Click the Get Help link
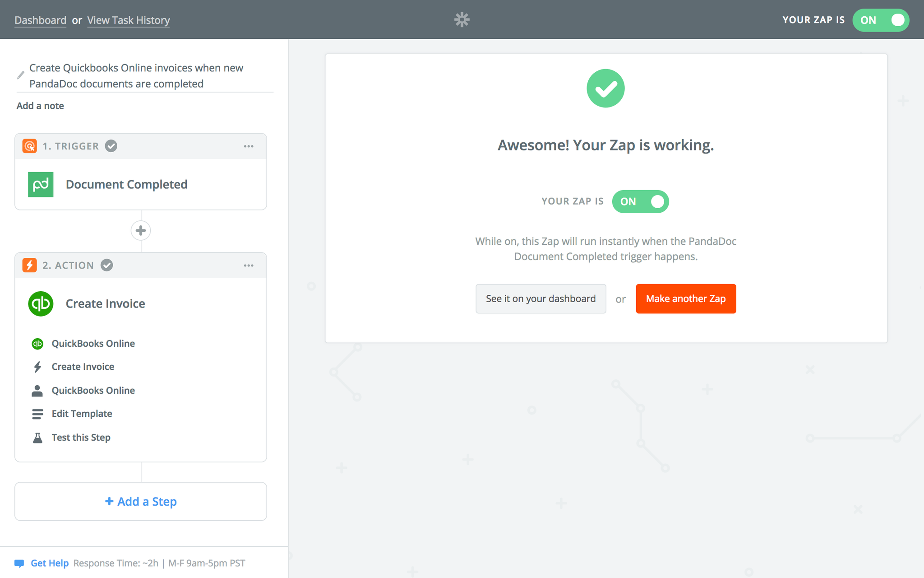 pyautogui.click(x=50, y=563)
